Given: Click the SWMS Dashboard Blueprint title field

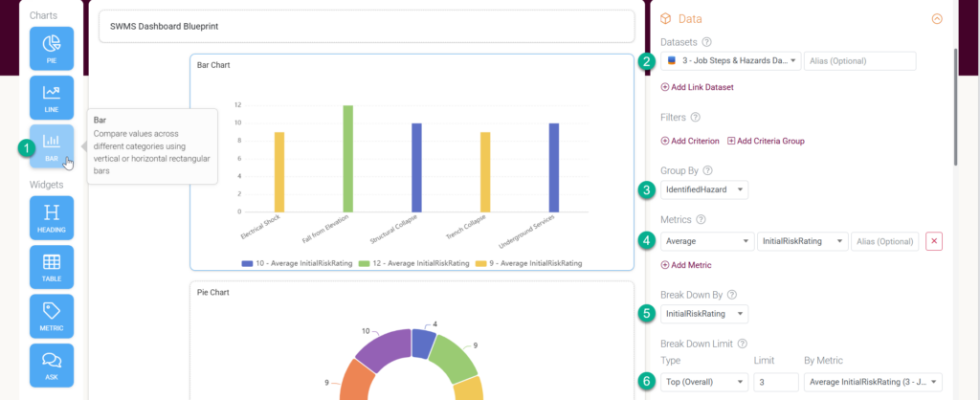Looking at the screenshot, I should [367, 27].
